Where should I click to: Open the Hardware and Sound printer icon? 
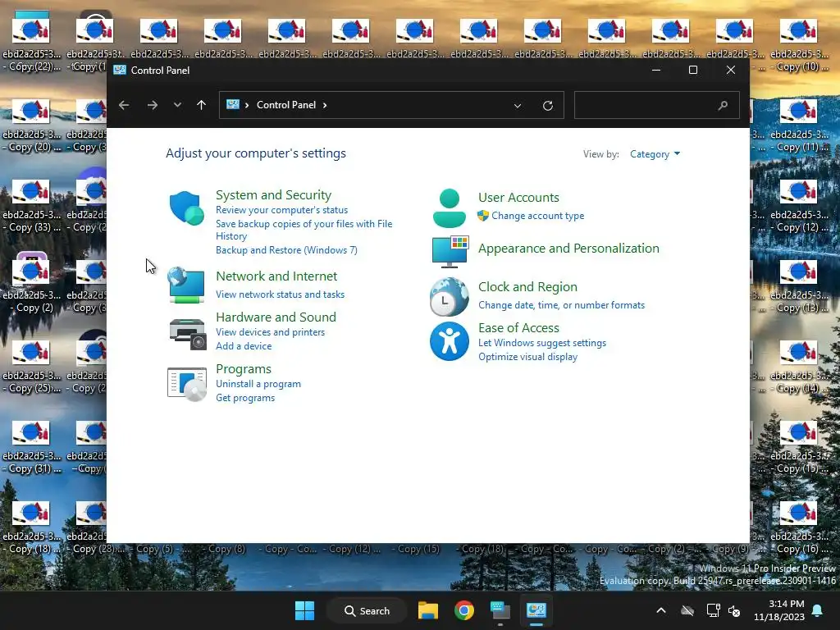pos(188,334)
